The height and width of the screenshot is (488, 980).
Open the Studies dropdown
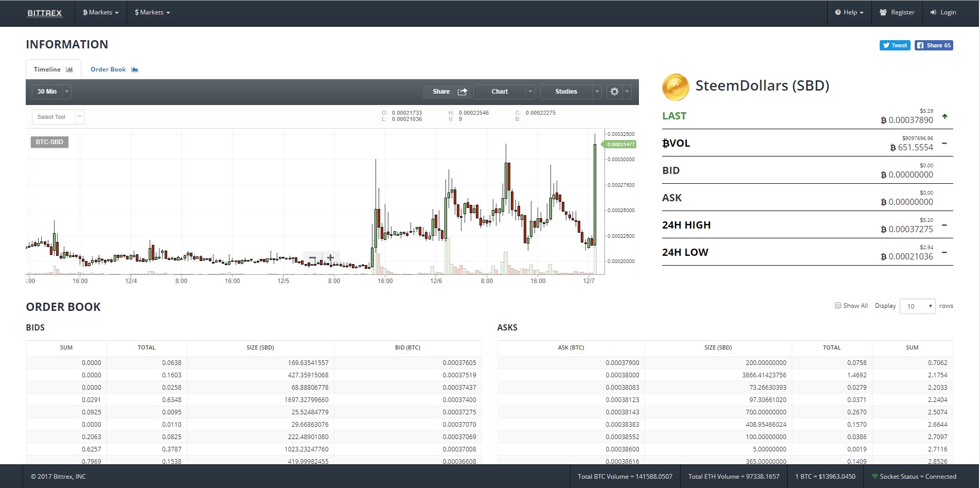tap(571, 92)
